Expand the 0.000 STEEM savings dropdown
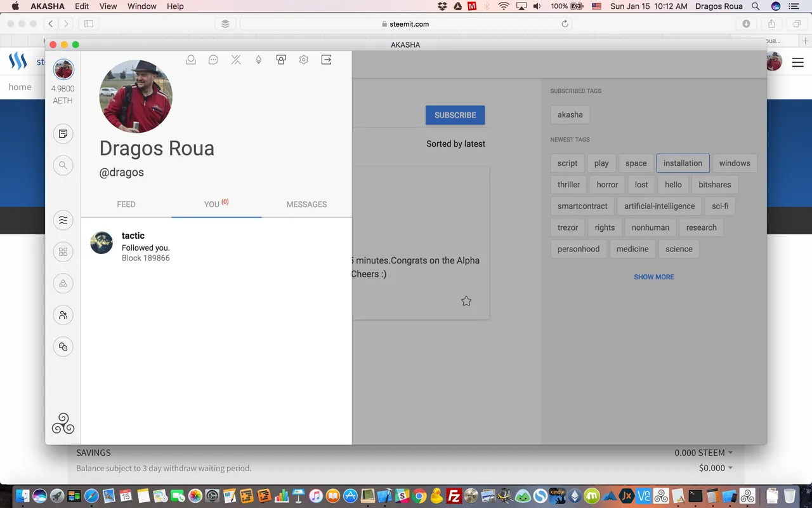 tap(704, 453)
